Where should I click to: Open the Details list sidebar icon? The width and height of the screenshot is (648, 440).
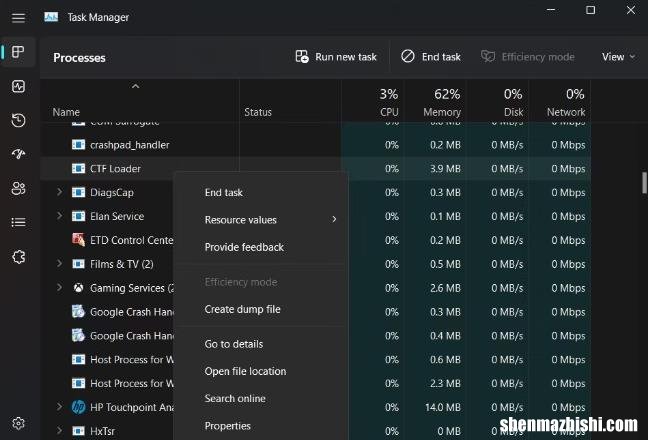coord(18,223)
